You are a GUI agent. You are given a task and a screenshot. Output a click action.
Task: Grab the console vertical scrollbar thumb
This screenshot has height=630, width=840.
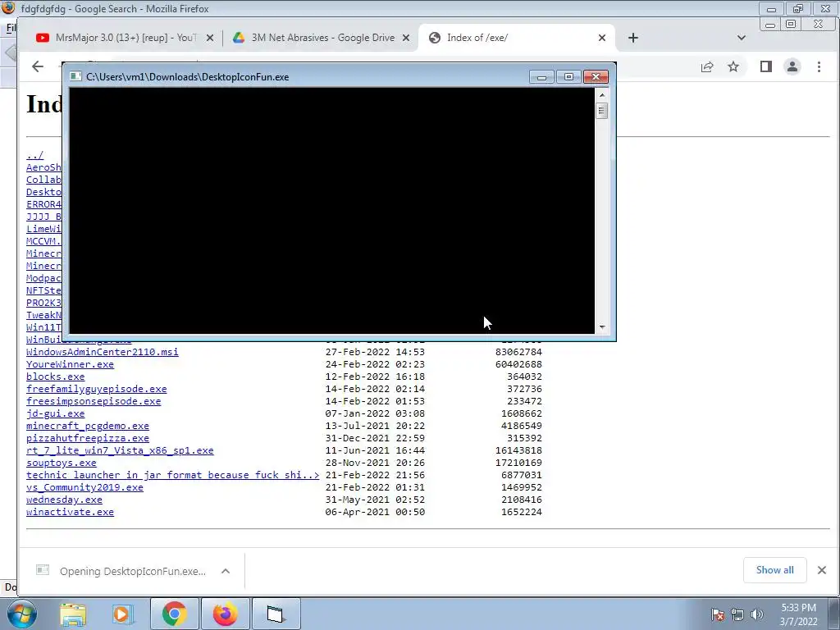(x=601, y=111)
